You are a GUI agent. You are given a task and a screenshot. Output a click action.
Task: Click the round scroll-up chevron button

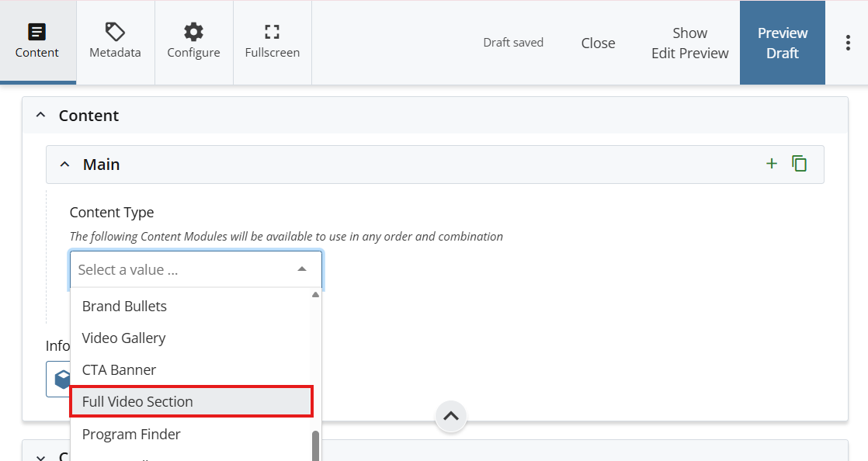click(451, 417)
